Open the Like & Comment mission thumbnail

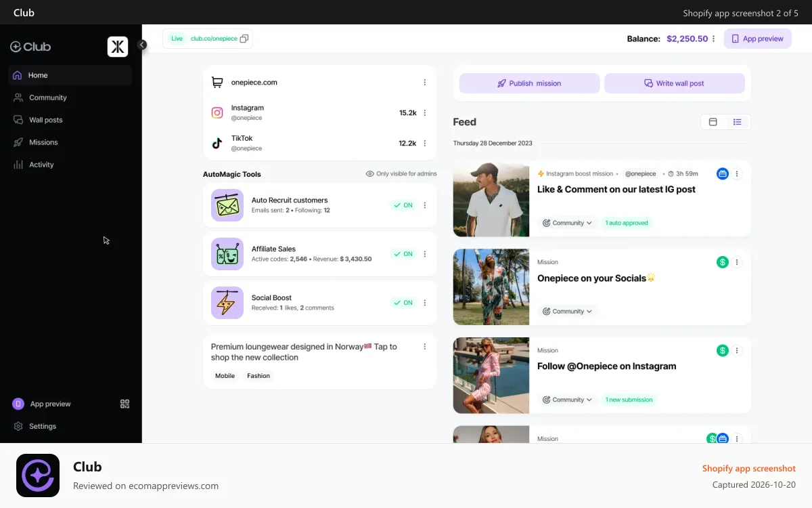(x=491, y=198)
